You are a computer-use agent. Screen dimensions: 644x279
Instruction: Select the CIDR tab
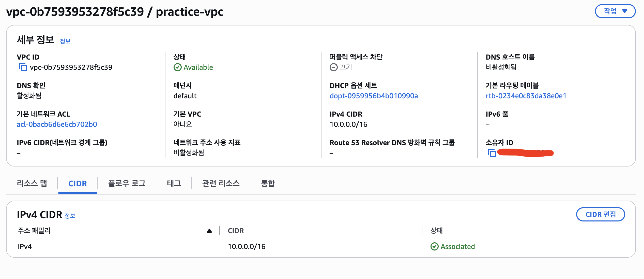point(78,184)
